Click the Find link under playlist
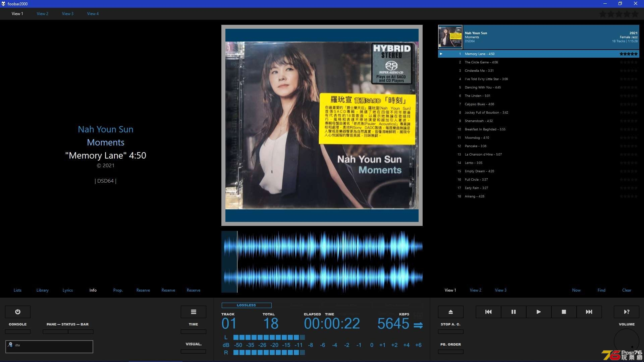Screen dimensions: 644x362 pyautogui.click(x=601, y=290)
